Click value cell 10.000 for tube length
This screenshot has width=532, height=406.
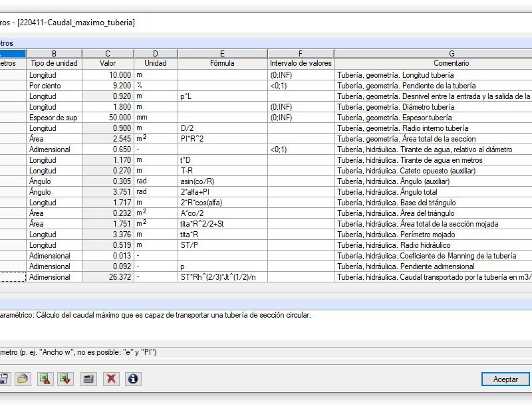tap(108, 75)
